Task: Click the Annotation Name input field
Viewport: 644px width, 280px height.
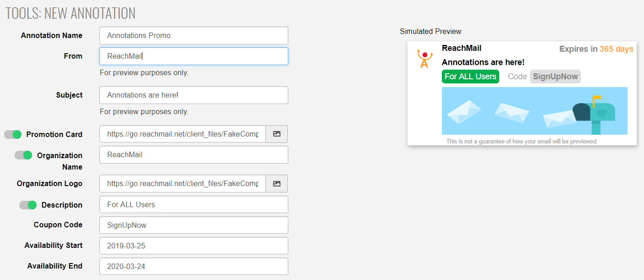Action: (x=193, y=36)
